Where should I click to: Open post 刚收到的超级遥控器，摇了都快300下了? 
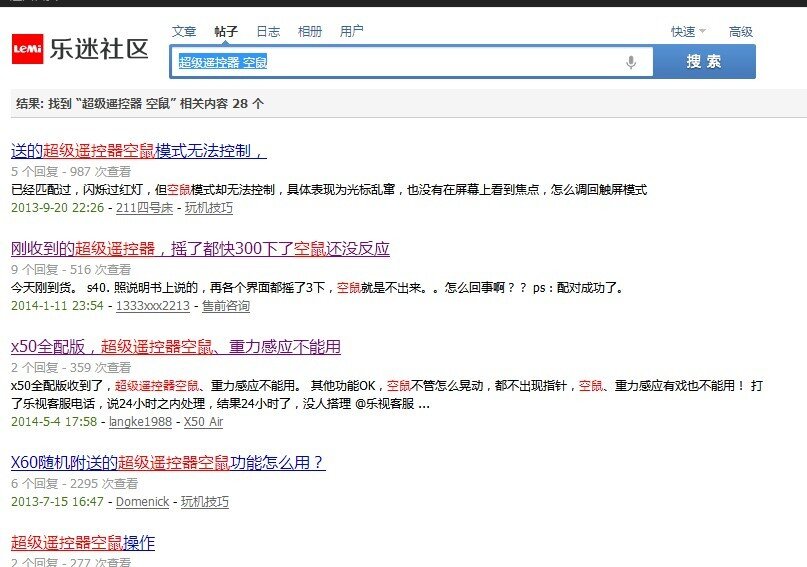tap(200, 249)
